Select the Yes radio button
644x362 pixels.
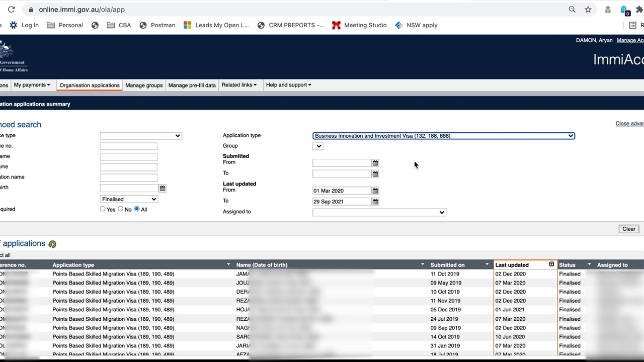click(x=103, y=209)
